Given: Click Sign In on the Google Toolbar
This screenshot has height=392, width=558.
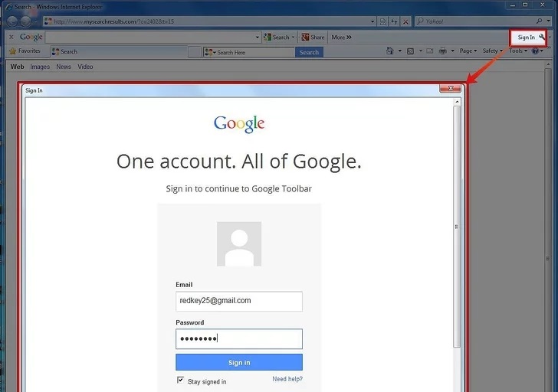Looking at the screenshot, I should click(x=526, y=37).
